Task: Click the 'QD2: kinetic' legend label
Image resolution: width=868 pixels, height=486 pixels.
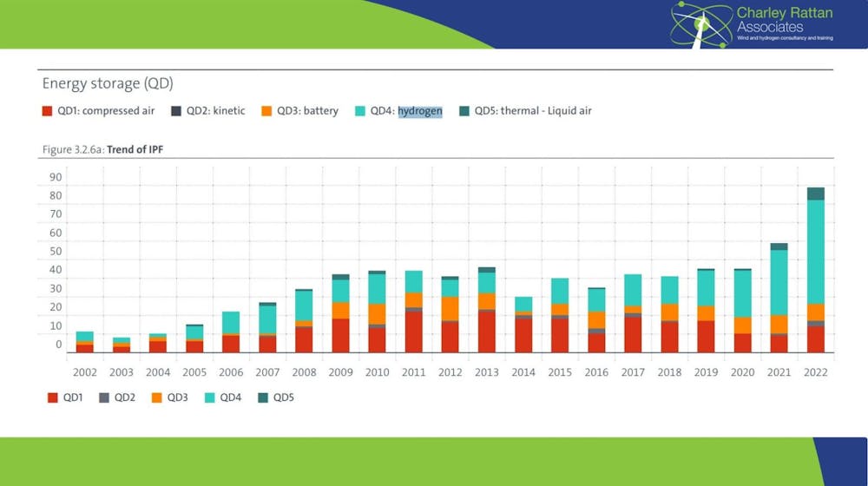Action: (215, 111)
